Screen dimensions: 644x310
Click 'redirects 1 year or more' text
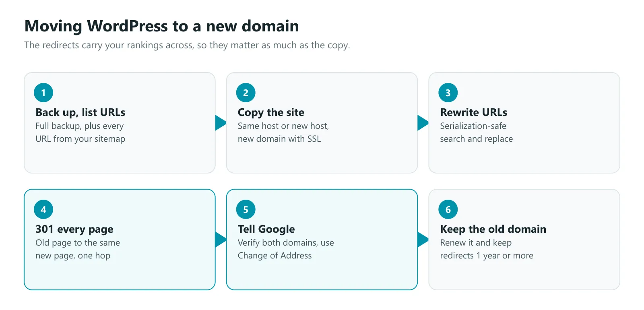point(487,256)
